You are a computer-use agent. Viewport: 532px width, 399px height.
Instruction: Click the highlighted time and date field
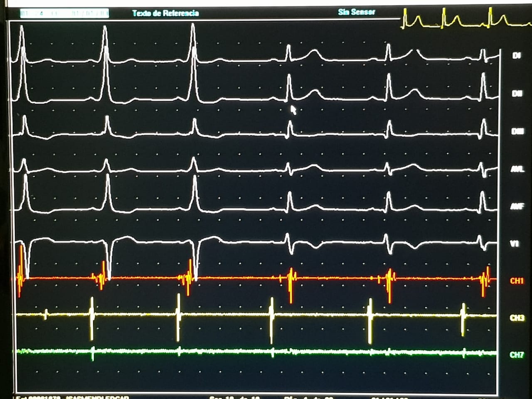coord(64,14)
